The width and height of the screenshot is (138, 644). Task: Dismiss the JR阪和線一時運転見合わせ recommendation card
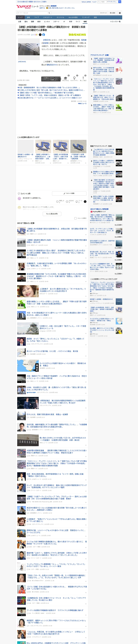pyautogui.click(x=50, y=163)
